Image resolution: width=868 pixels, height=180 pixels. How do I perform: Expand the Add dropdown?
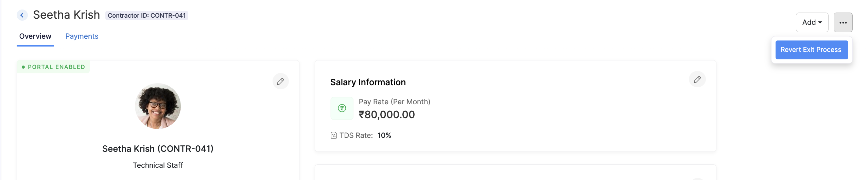pyautogui.click(x=812, y=22)
